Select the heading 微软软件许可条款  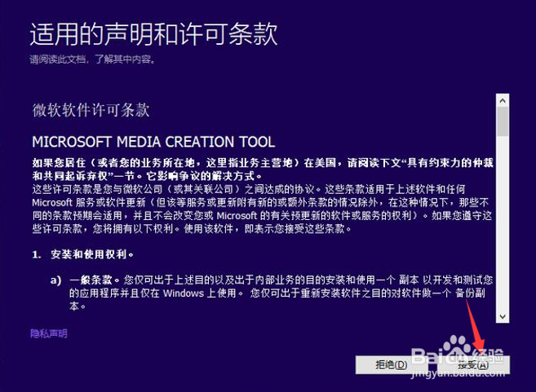(91, 110)
